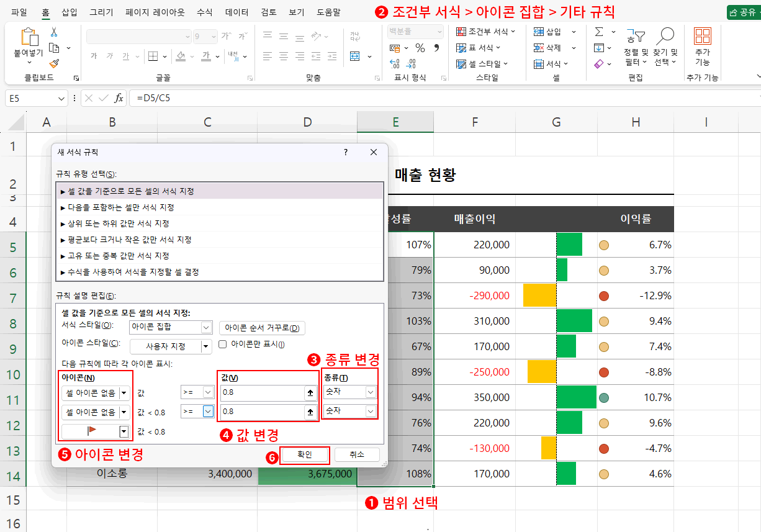Click the first 0.8 value input field
This screenshot has height=532, width=761.
262,392
